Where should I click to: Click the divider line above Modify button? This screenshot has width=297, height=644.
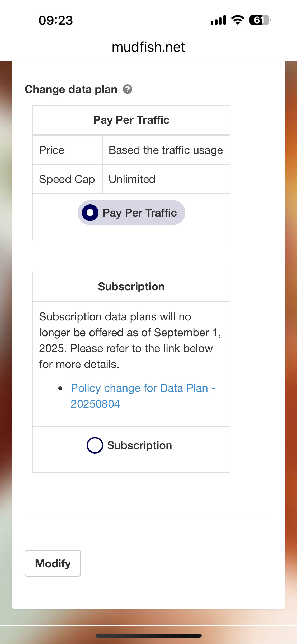148,513
